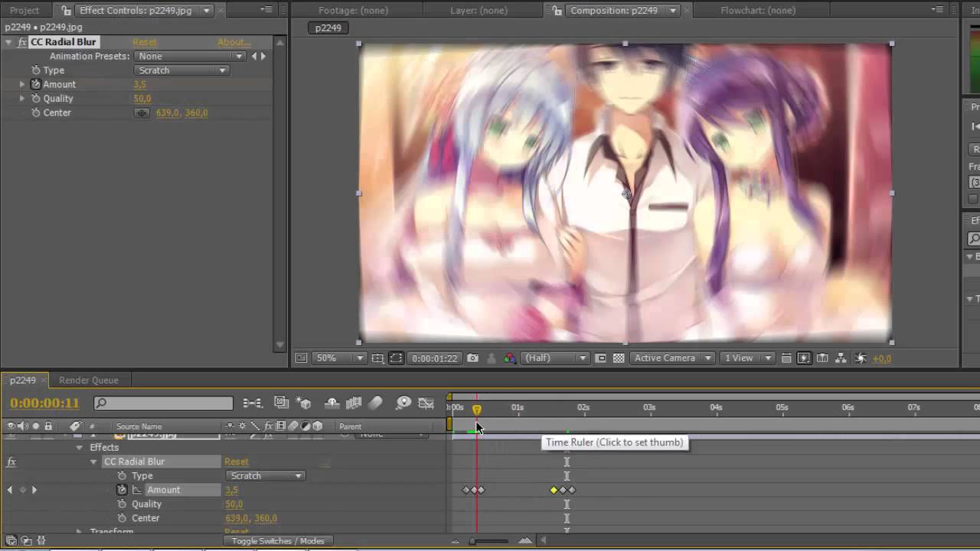Click the About... link for CC Radial Blur
The image size is (980, 551).
(233, 42)
